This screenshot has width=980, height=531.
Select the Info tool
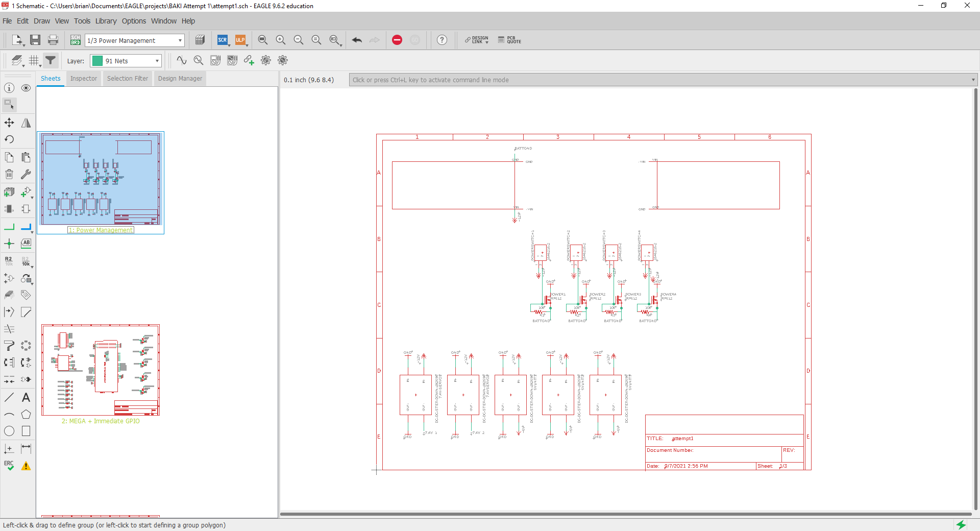click(9, 88)
